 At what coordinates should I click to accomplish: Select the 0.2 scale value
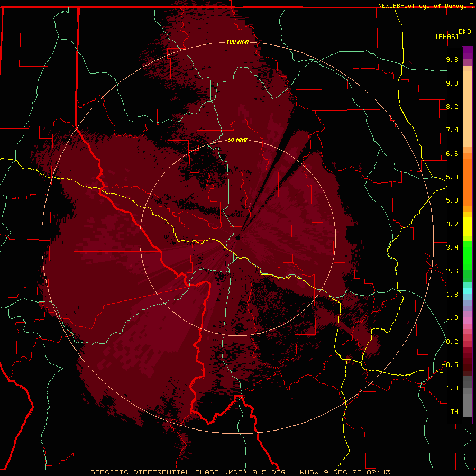[x=452, y=342]
